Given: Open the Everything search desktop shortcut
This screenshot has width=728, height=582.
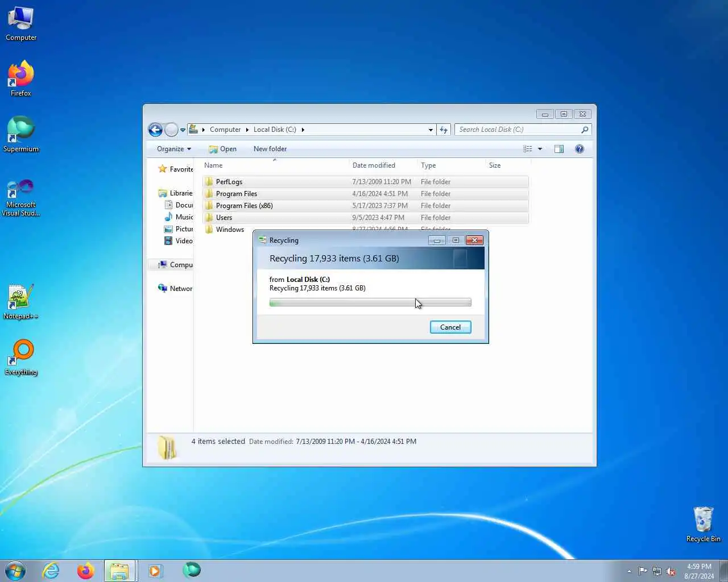Looking at the screenshot, I should coord(21,357).
